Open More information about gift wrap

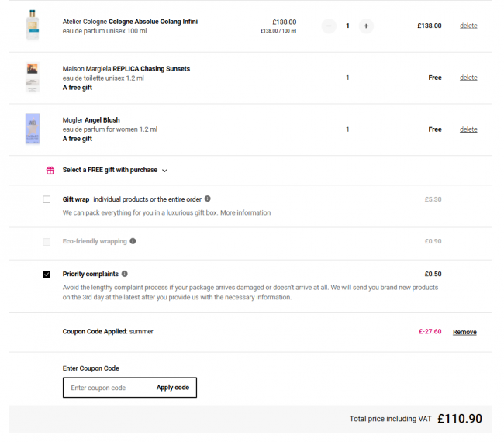pyautogui.click(x=245, y=212)
